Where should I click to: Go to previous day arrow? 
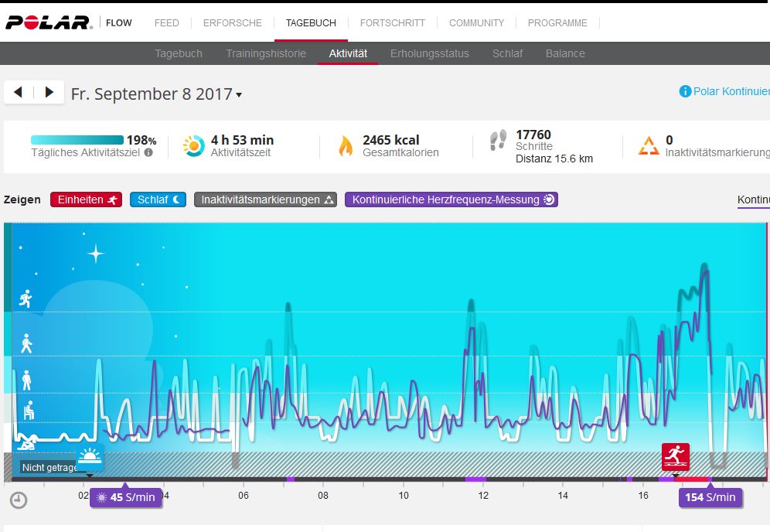click(18, 93)
